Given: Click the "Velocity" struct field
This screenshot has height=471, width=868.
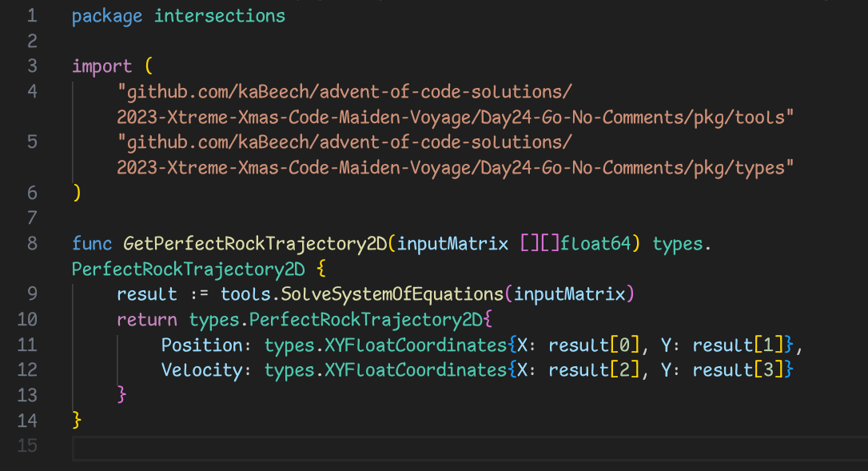Looking at the screenshot, I should (201, 370).
